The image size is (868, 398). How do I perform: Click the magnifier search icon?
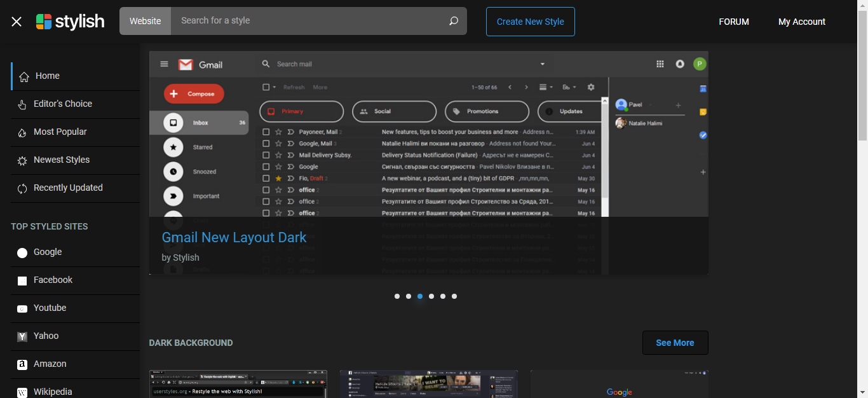point(454,21)
